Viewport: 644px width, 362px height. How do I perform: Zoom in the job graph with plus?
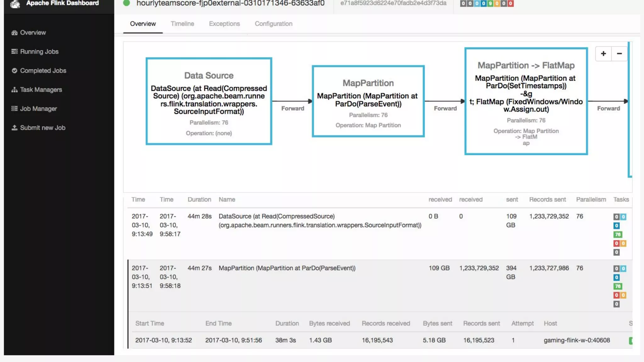603,54
